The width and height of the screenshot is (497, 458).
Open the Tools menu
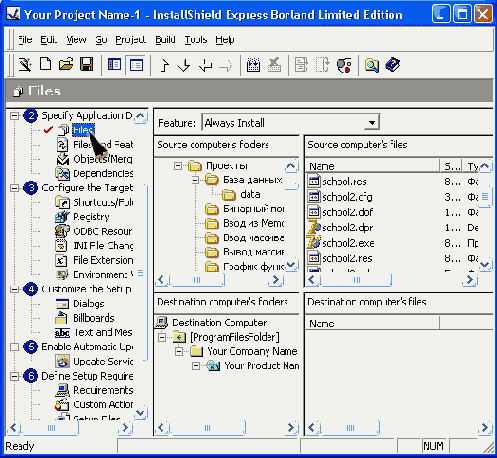coord(196,40)
